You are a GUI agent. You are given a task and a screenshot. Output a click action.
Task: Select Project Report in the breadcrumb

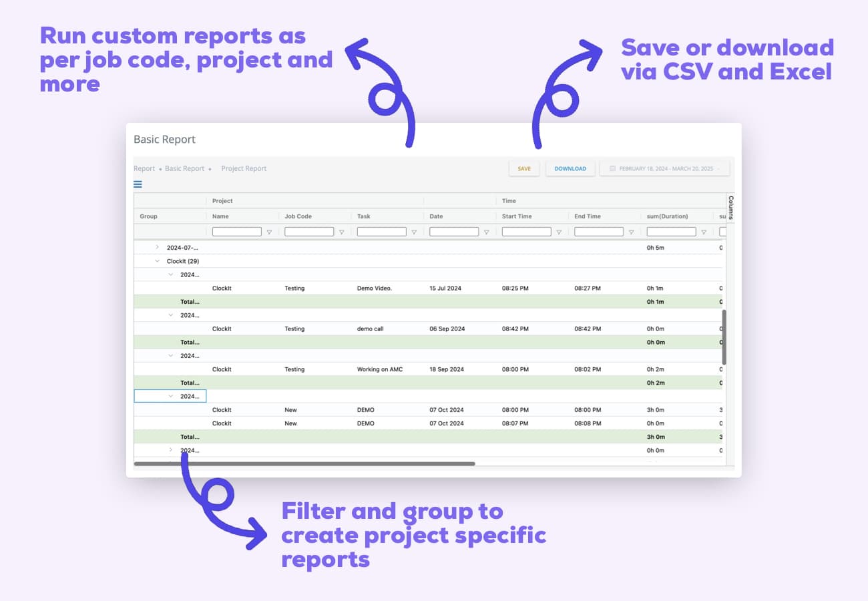[244, 168]
